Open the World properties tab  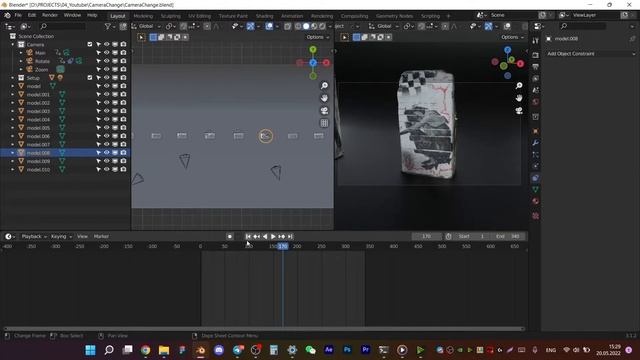tap(536, 102)
